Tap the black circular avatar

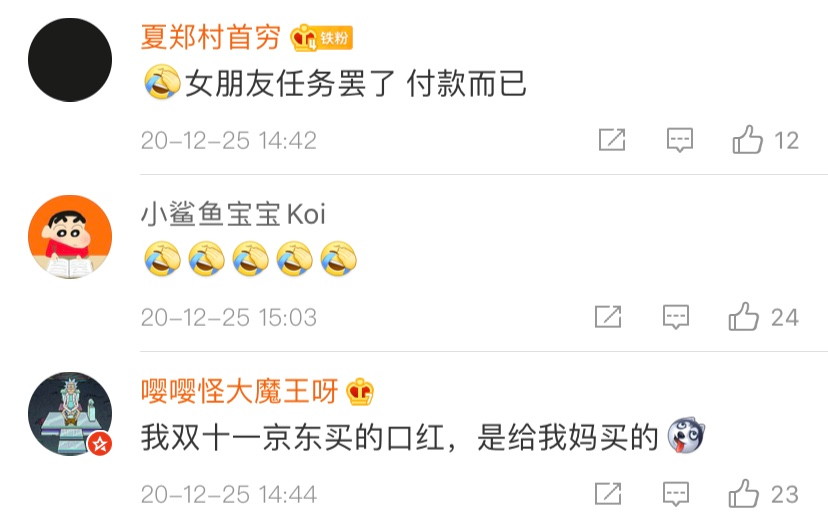click(x=70, y=60)
